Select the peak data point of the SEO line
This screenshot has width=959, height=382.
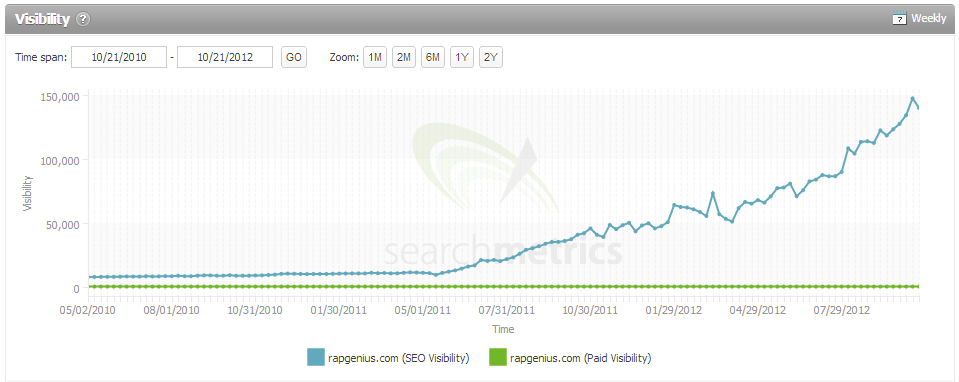(x=913, y=98)
